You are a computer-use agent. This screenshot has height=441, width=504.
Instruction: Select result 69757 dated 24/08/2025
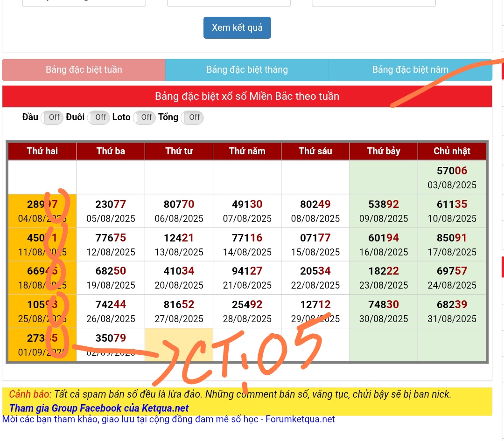tap(452, 278)
